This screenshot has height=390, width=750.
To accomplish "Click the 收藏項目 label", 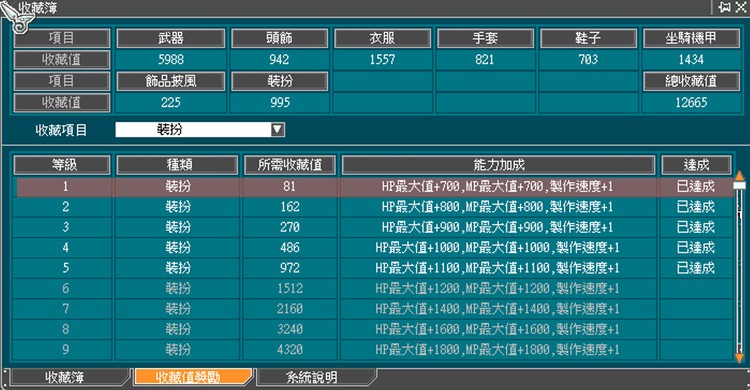I will tap(61, 130).
